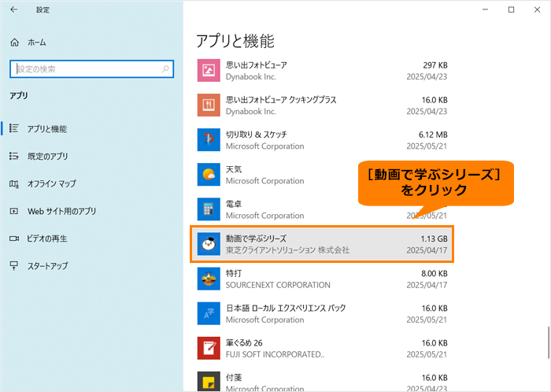The height and width of the screenshot is (392, 551).
Task: Click the 思い出フォトビューア pink app icon
Action: 209,70
